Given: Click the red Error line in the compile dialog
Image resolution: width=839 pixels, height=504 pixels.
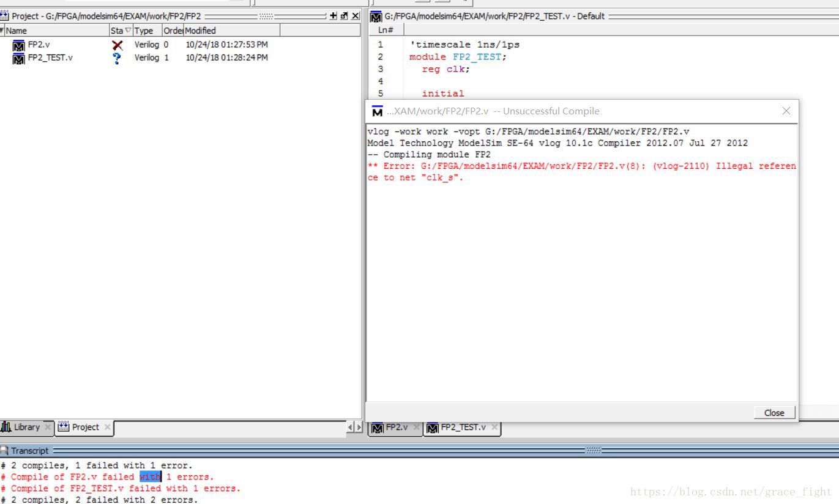Looking at the screenshot, I should [x=581, y=172].
